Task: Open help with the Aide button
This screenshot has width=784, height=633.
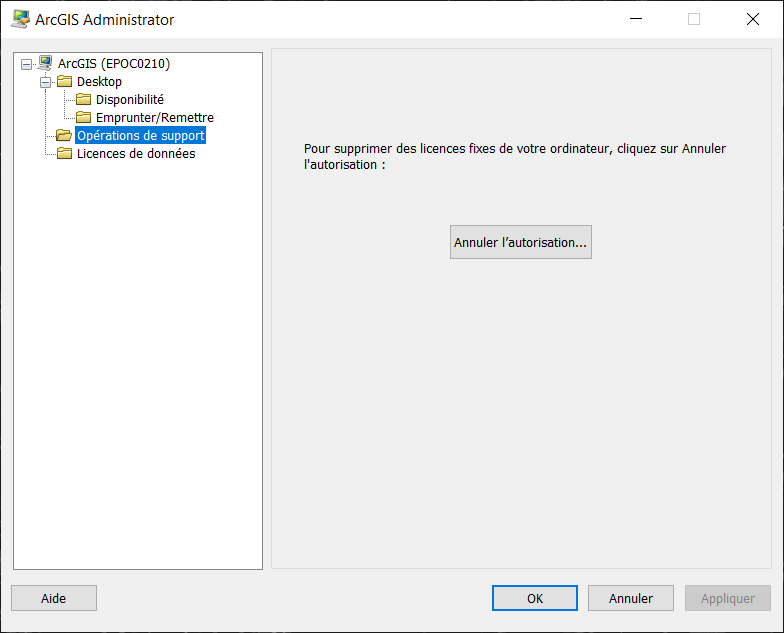Action: (54, 598)
